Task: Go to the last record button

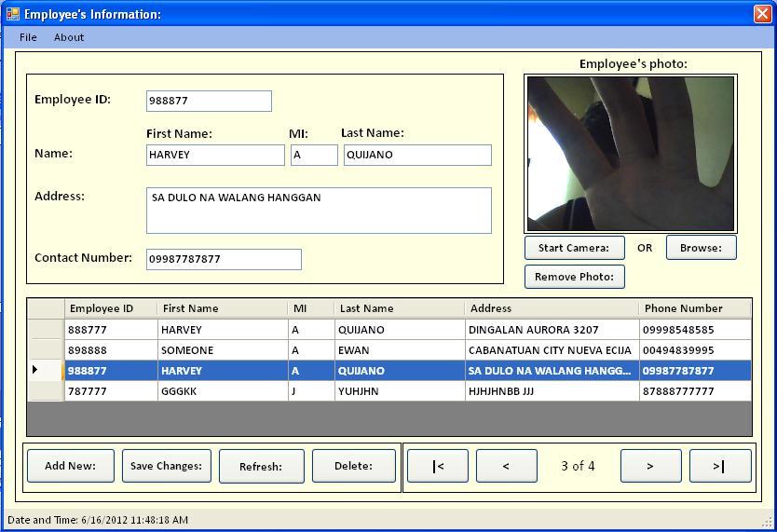Action: (x=720, y=466)
